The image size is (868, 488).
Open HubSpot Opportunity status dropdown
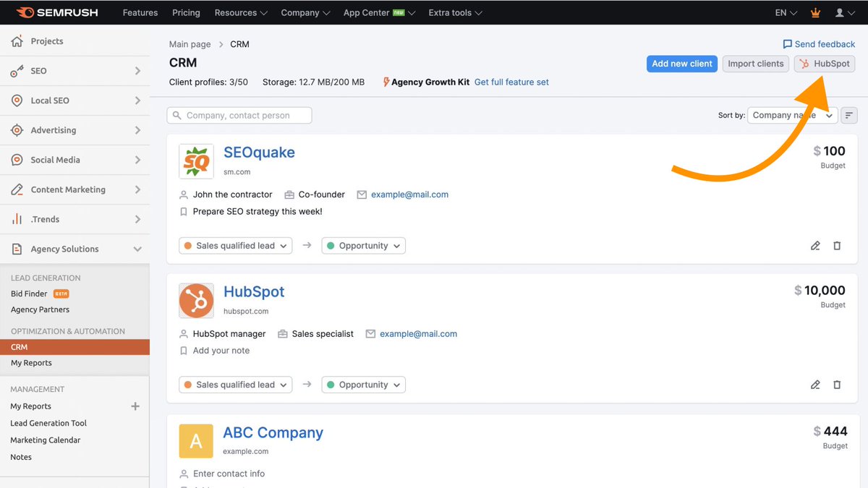[x=364, y=385]
